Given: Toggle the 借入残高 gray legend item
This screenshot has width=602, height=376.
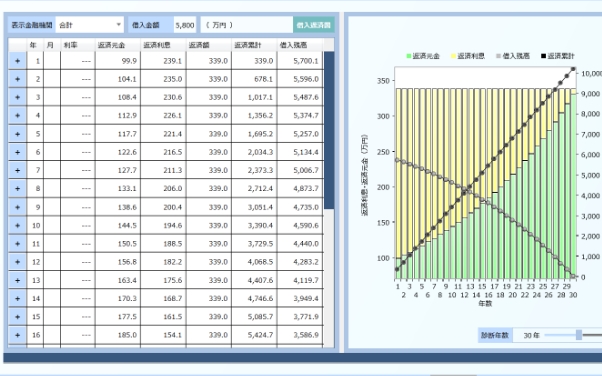Looking at the screenshot, I should pyautogui.click(x=513, y=56).
